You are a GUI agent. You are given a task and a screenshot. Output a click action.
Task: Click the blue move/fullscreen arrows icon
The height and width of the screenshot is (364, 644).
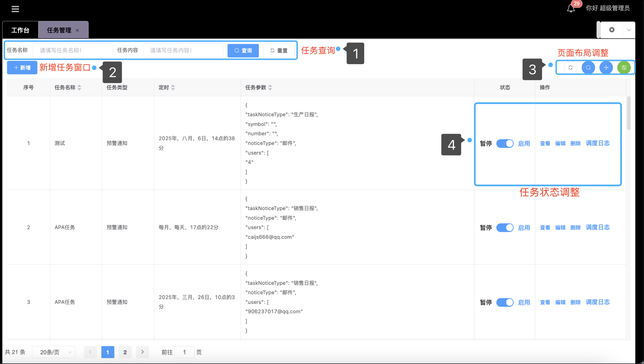(x=606, y=67)
